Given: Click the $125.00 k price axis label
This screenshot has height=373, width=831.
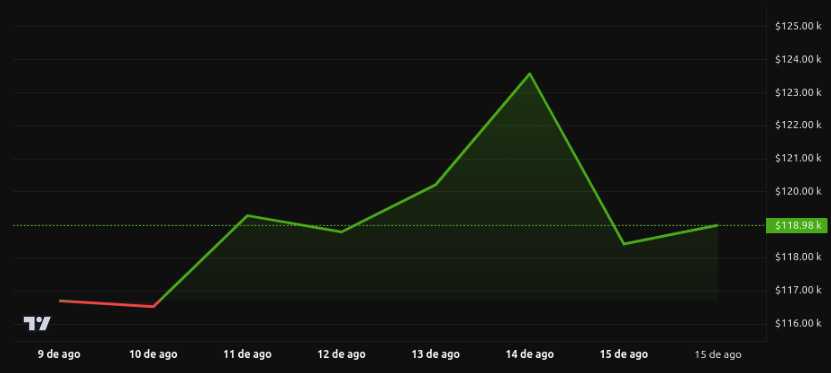Looking at the screenshot, I should point(798,26).
